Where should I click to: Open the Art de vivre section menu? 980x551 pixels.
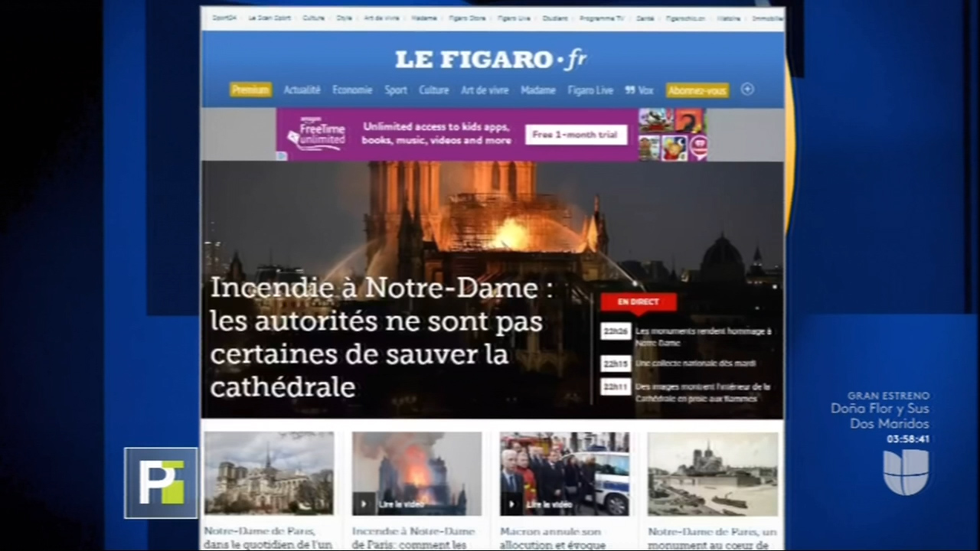485,90
